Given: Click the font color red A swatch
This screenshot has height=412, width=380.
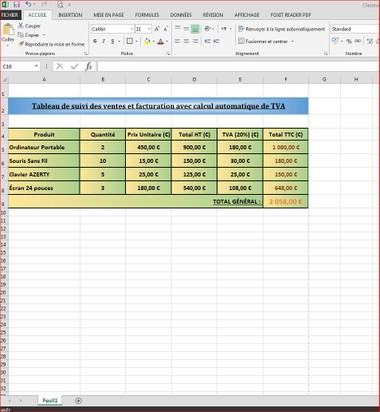Looking at the screenshot, I should point(161,42).
